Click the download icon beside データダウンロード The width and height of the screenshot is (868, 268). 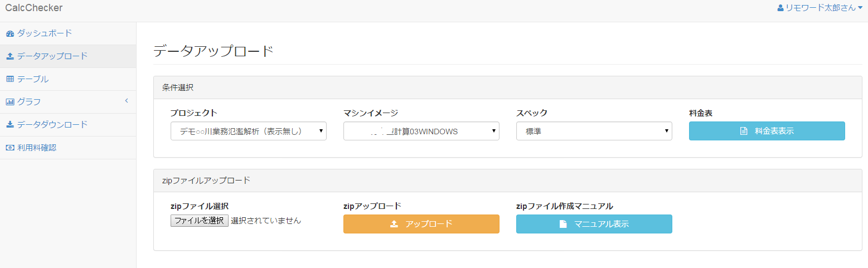(x=10, y=125)
